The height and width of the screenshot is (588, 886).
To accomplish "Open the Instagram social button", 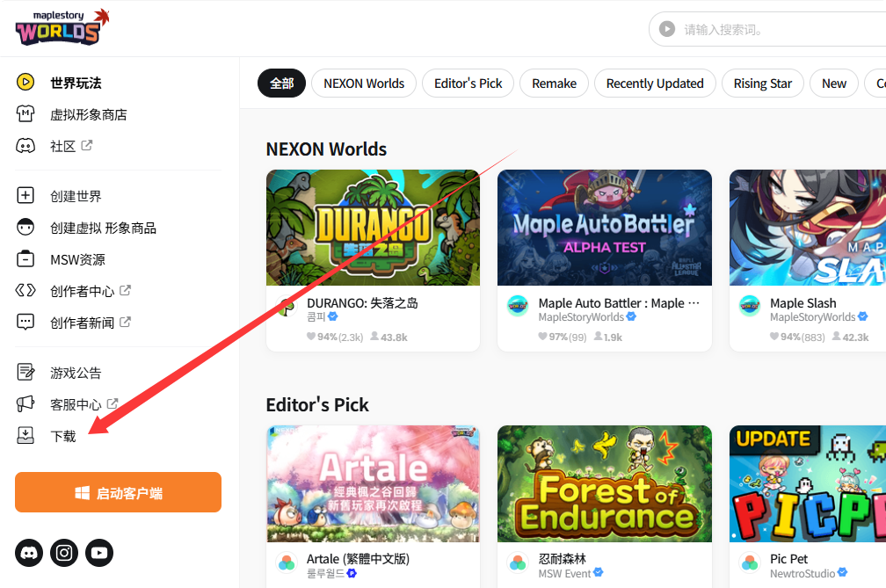I will click(64, 553).
